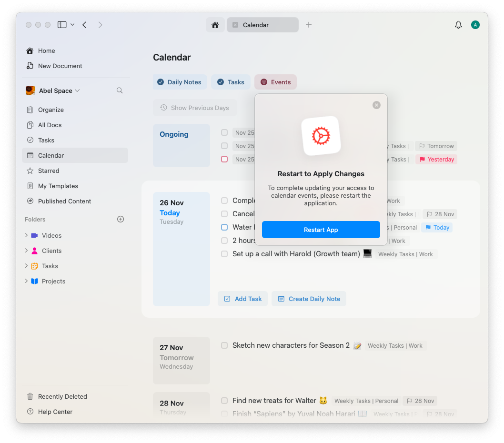
Task: Check the Sketch new characters task
Action: point(224,345)
